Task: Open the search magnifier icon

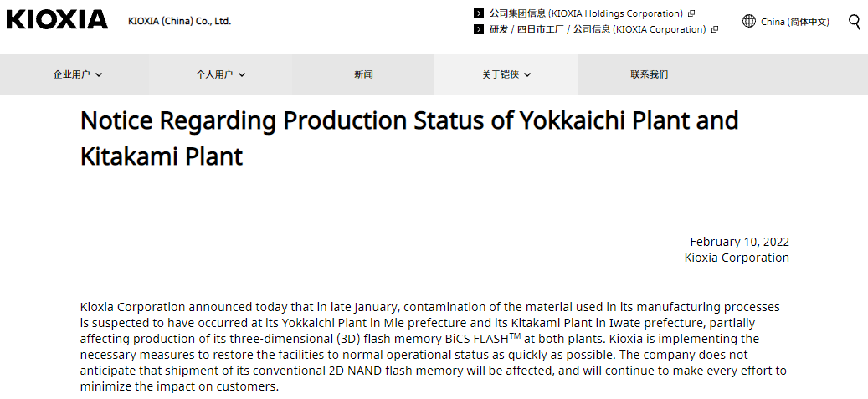Action: [x=854, y=22]
